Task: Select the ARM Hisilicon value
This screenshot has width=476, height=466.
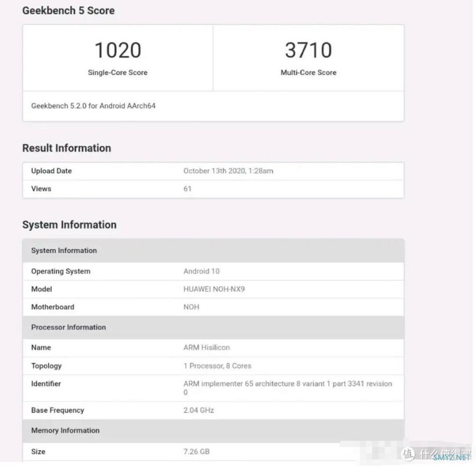Action: coord(206,347)
